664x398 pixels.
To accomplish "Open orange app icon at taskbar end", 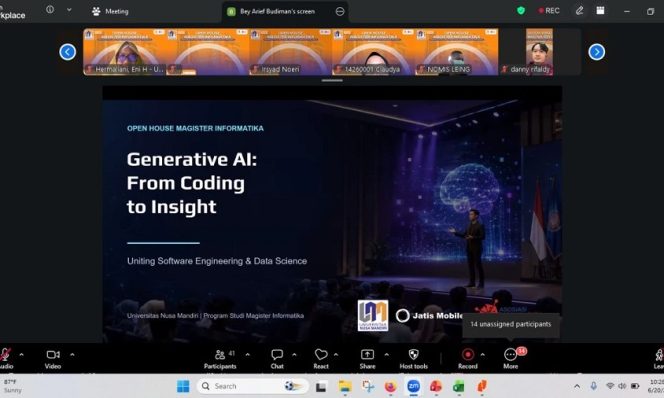I will click(x=482, y=386).
